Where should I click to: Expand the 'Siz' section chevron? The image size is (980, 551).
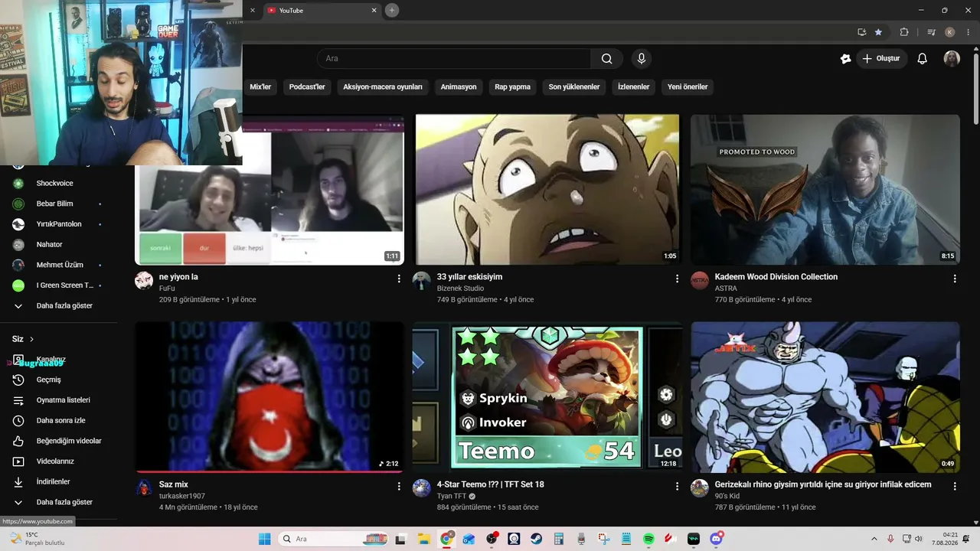[x=31, y=339]
